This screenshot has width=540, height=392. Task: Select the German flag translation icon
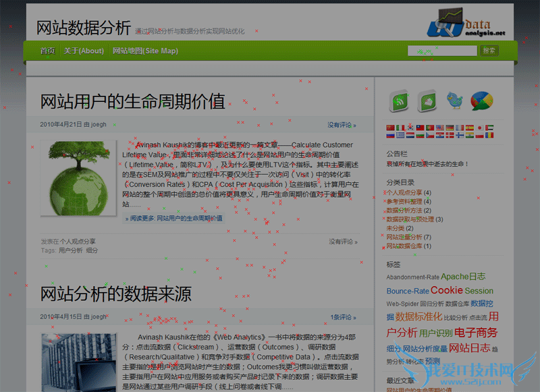[450, 127]
